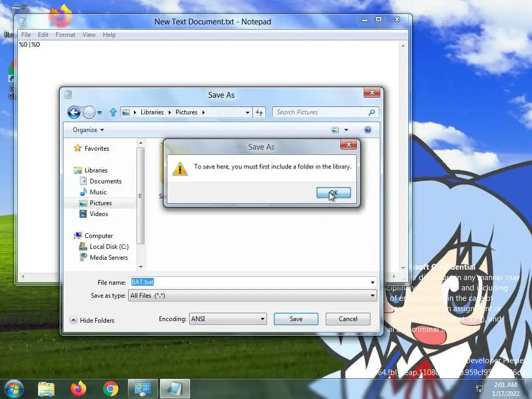Click Pictures in the address bar
This screenshot has width=532, height=399.
click(187, 112)
